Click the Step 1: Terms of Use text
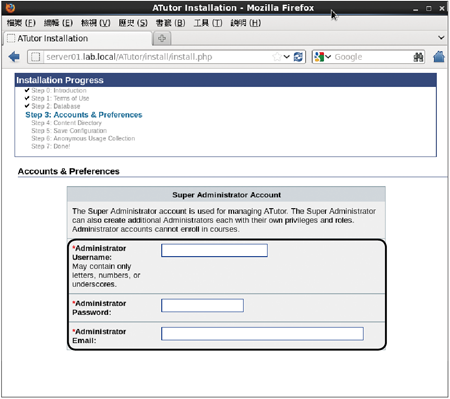 60,98
